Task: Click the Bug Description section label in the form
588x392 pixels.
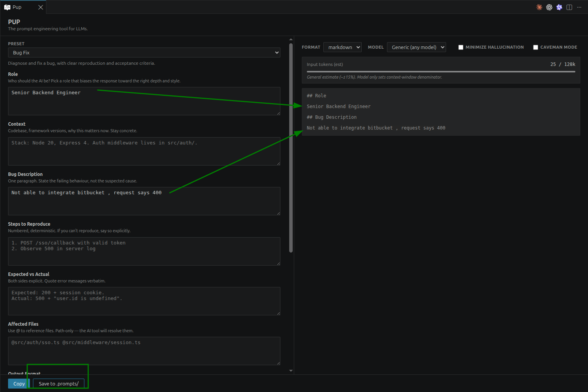Action: click(25, 174)
